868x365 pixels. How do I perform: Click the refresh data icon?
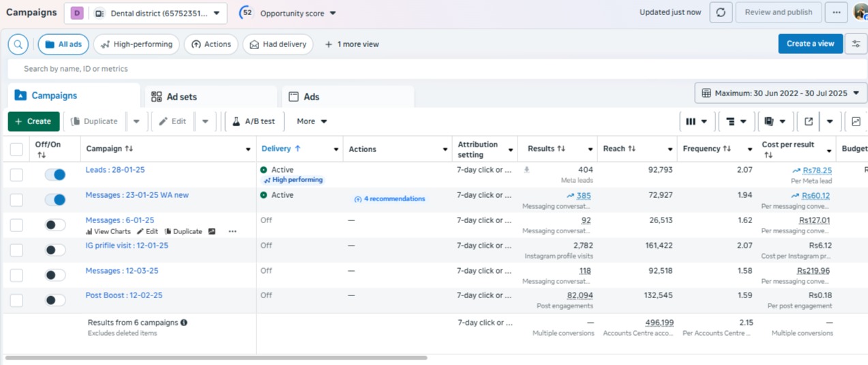pyautogui.click(x=721, y=12)
